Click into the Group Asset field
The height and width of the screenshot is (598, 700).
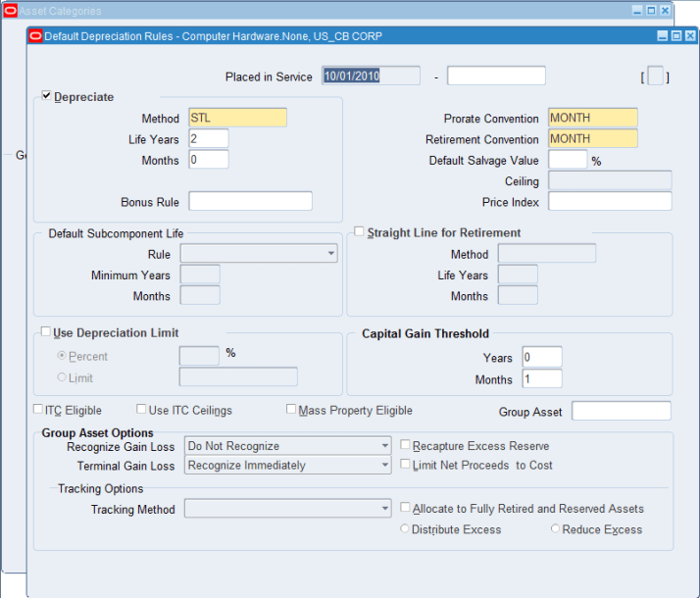[621, 411]
